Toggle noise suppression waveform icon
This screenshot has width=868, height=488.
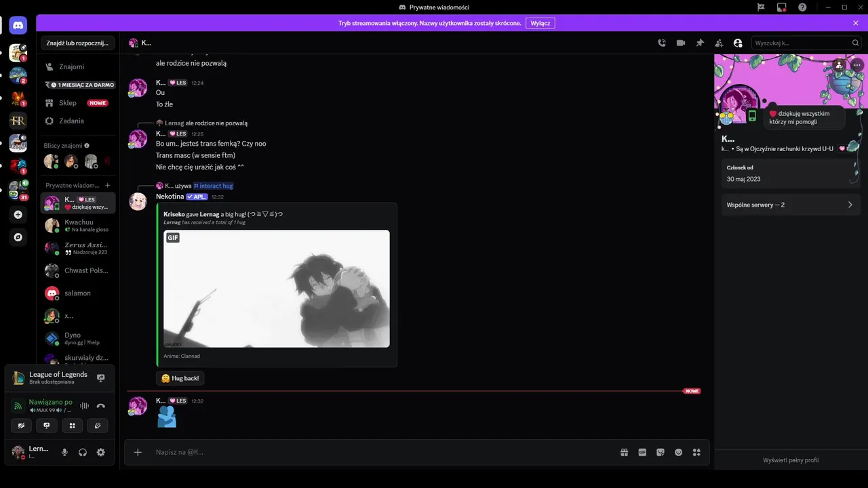[x=84, y=406]
